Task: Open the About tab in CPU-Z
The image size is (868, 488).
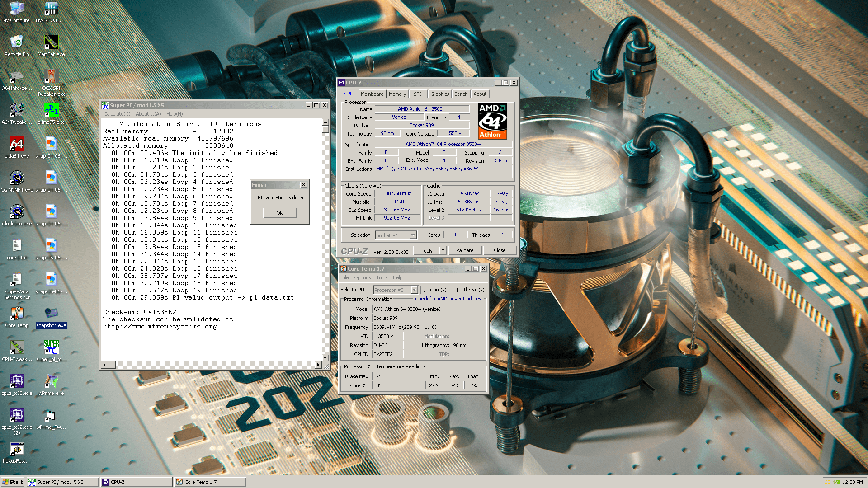Action: (x=480, y=94)
